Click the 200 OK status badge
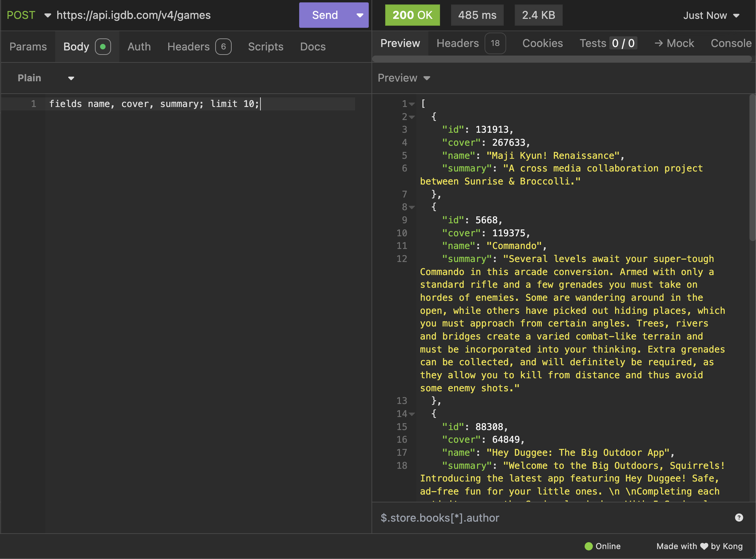This screenshot has width=756, height=559. (412, 15)
